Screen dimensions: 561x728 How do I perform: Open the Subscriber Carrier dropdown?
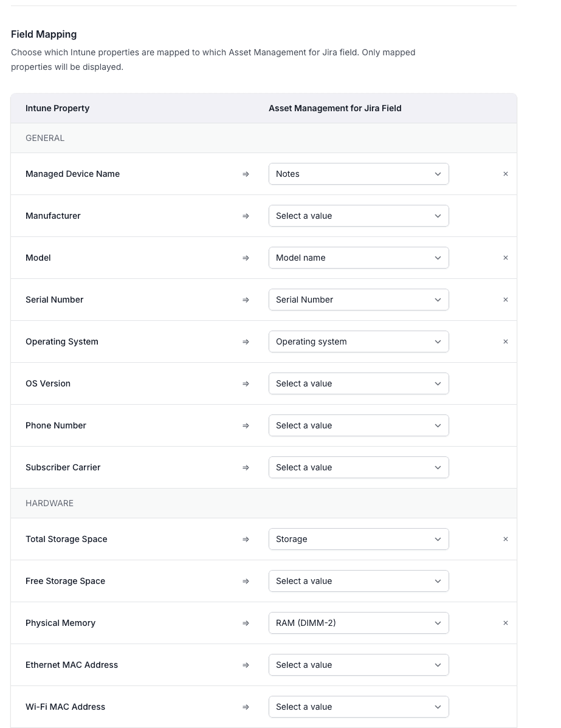click(x=359, y=467)
